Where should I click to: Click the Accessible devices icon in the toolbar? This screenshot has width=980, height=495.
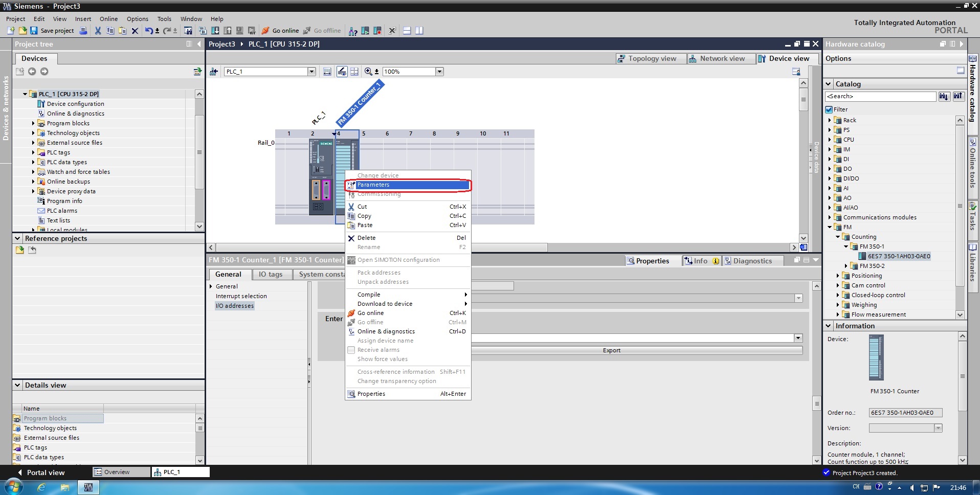pos(353,31)
